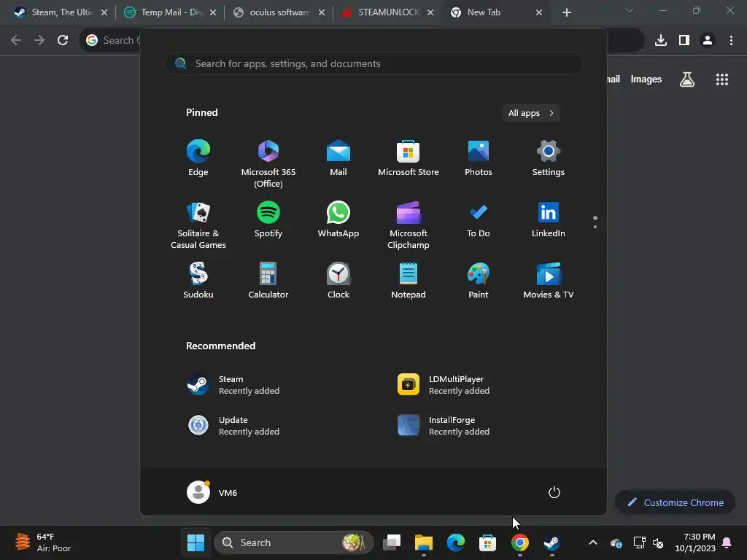Viewport: 747px width, 560px height.
Task: Open the Mail app
Action: click(x=338, y=158)
